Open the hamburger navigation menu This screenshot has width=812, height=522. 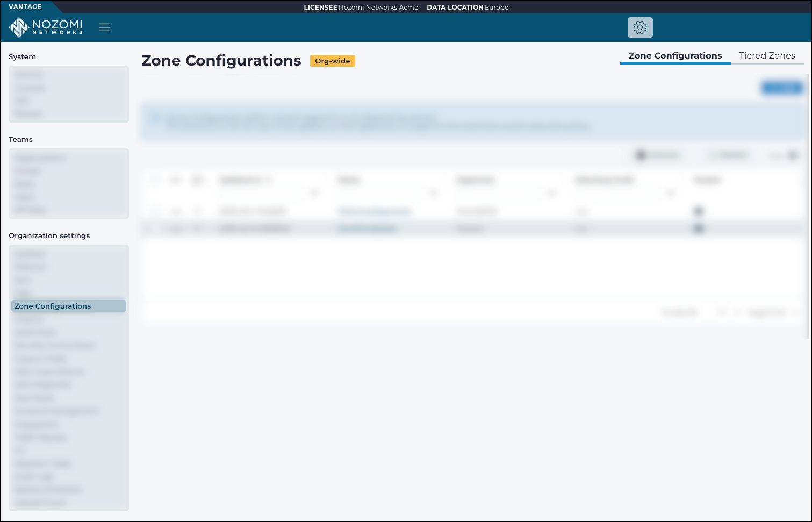click(x=105, y=27)
